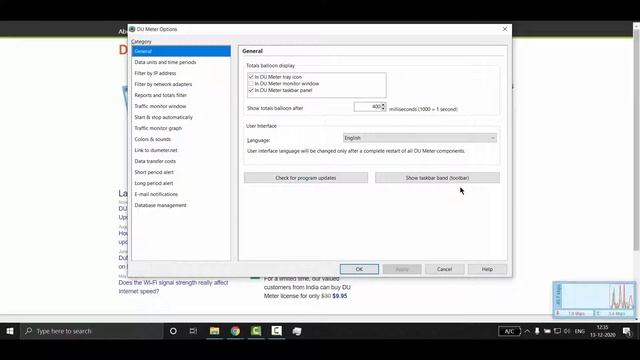
Task: Close the DU Meter Options dialog
Action: coord(505,29)
